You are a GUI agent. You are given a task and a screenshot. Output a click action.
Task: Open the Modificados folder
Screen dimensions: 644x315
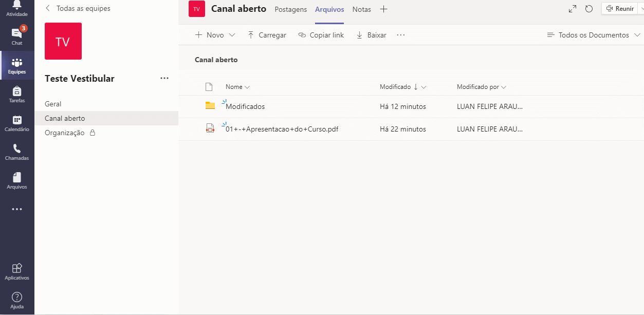245,106
